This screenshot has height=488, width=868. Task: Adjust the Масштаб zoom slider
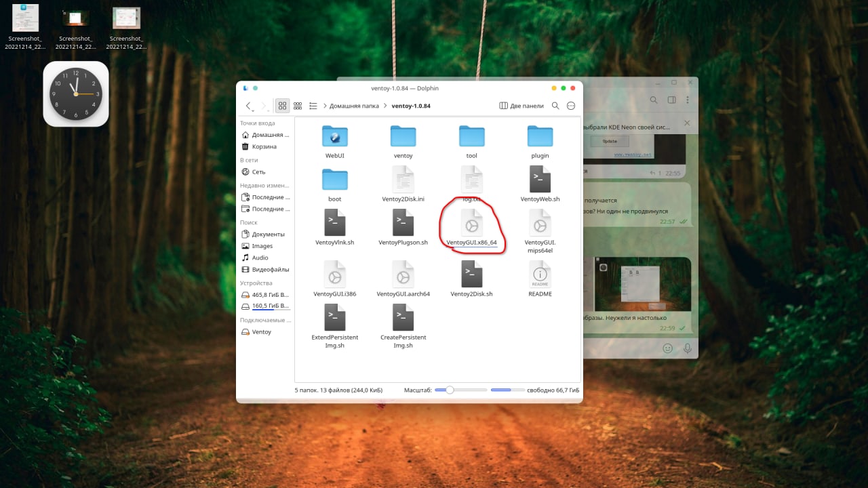pyautogui.click(x=461, y=390)
